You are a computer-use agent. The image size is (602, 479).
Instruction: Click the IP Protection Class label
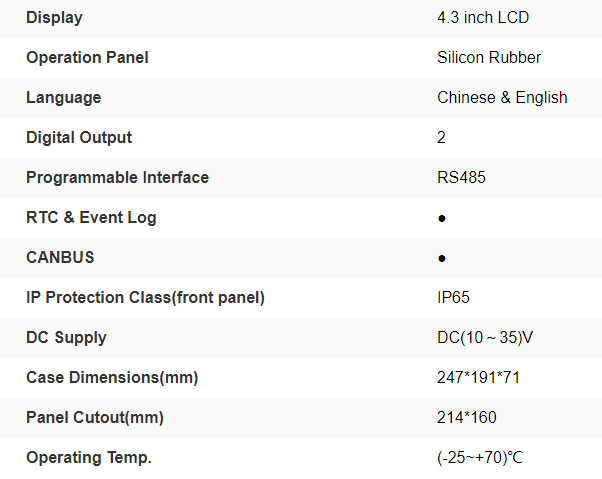(145, 297)
